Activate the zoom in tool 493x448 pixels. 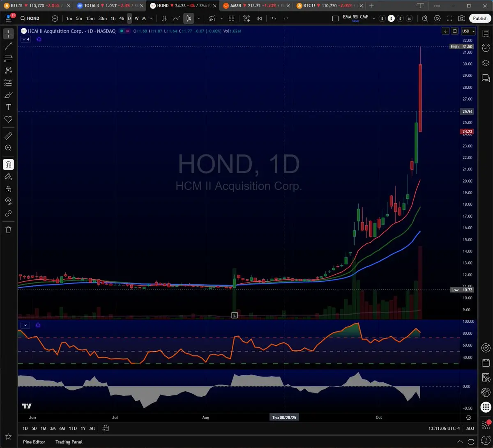tap(8, 148)
